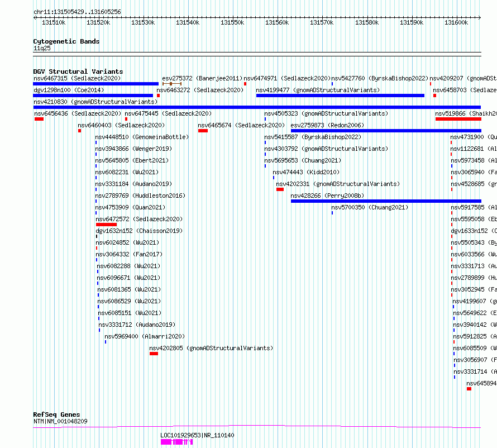Image resolution: width=497 pixels, height=448 pixels.
Task: Click nsv5645805 (Ebert2021) label
Action: click(132, 160)
